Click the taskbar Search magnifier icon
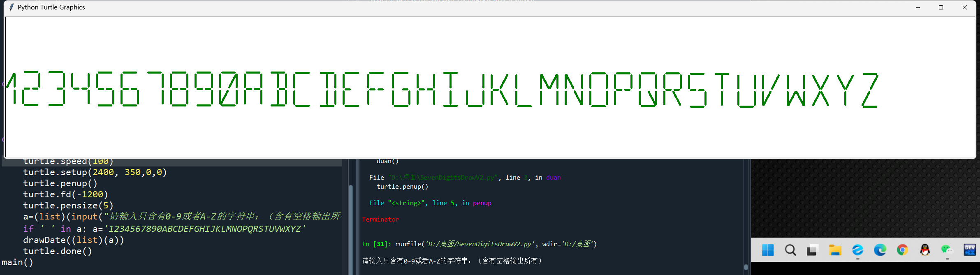The height and width of the screenshot is (275, 980). point(790,250)
